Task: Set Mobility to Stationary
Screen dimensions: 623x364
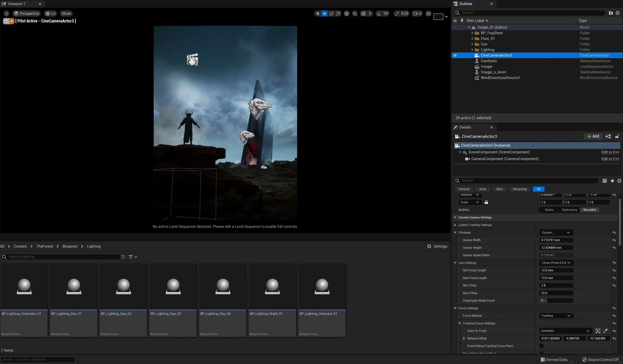Action: pos(569,210)
